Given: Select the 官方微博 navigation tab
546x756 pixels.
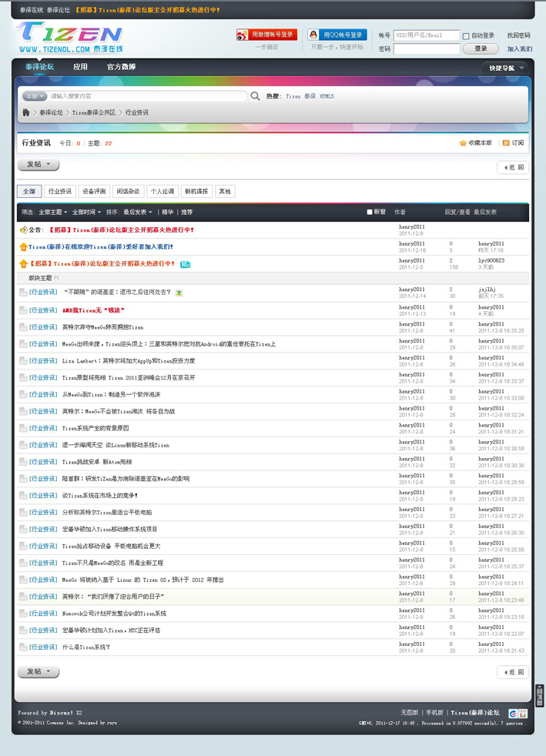Looking at the screenshot, I should point(121,67).
